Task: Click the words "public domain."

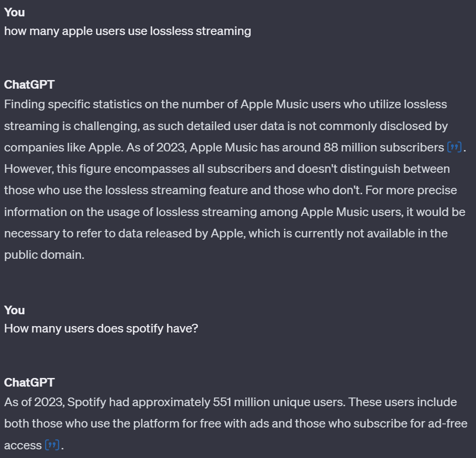Action: point(44,255)
